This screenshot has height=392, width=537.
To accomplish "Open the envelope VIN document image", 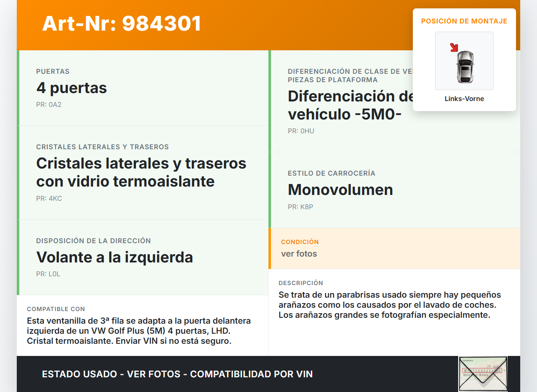I will click(x=483, y=374).
